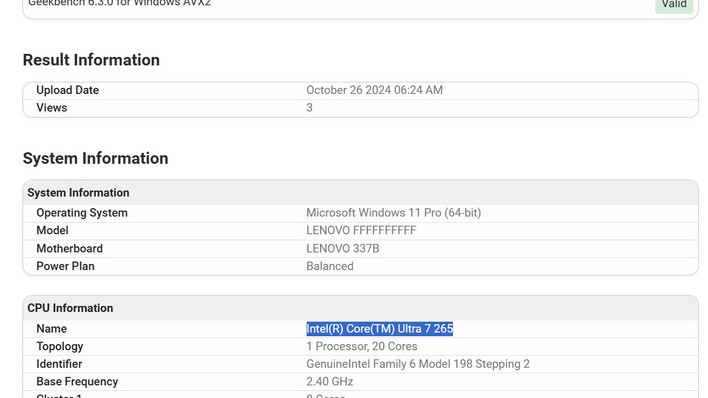
Task: Select 'GenuineIntel Family 6 Model 198 Stepping 2'
Action: point(418,364)
